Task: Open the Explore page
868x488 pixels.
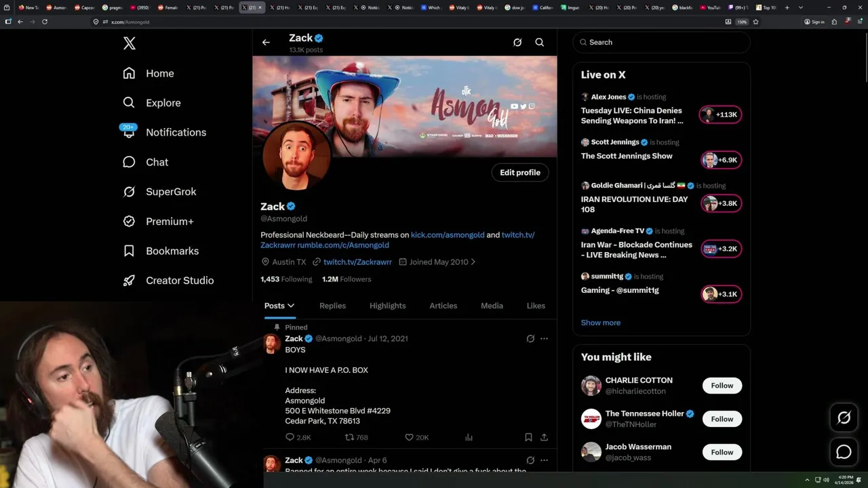Action: [x=152, y=103]
